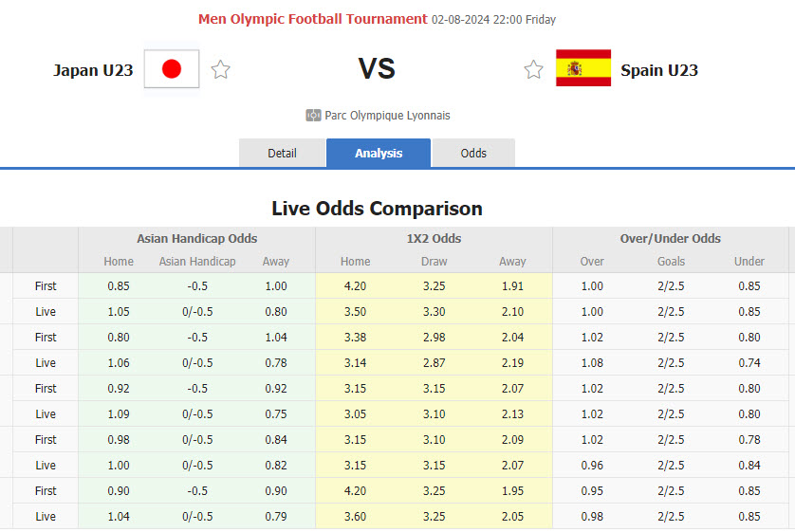This screenshot has height=532, width=795.
Task: Click the Over/Under Odds column header
Action: 671,239
